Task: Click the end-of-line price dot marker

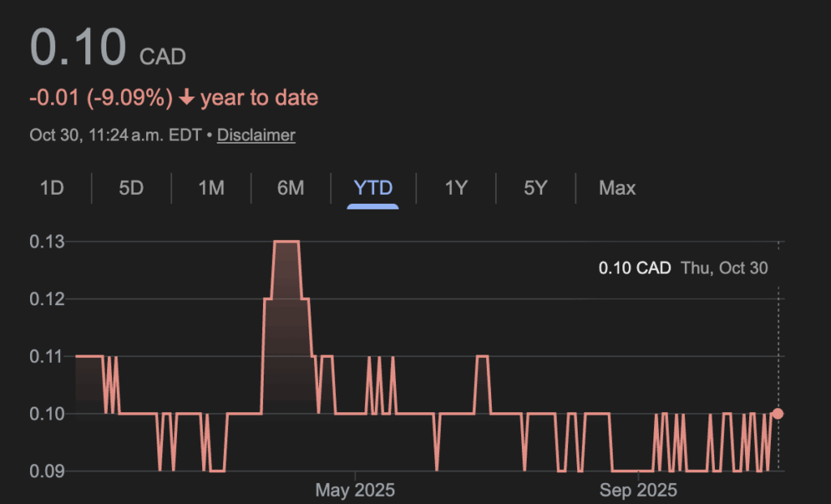Action: 777,414
